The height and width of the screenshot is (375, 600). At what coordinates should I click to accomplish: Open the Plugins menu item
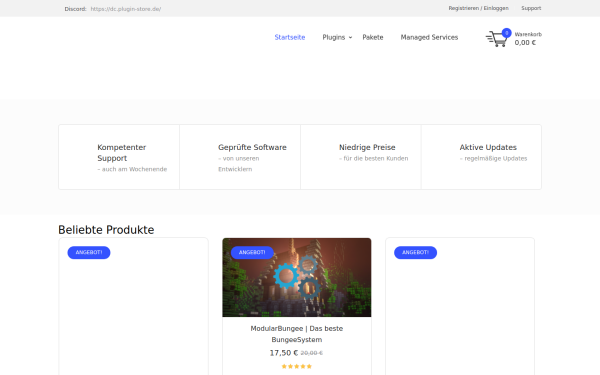(334, 37)
